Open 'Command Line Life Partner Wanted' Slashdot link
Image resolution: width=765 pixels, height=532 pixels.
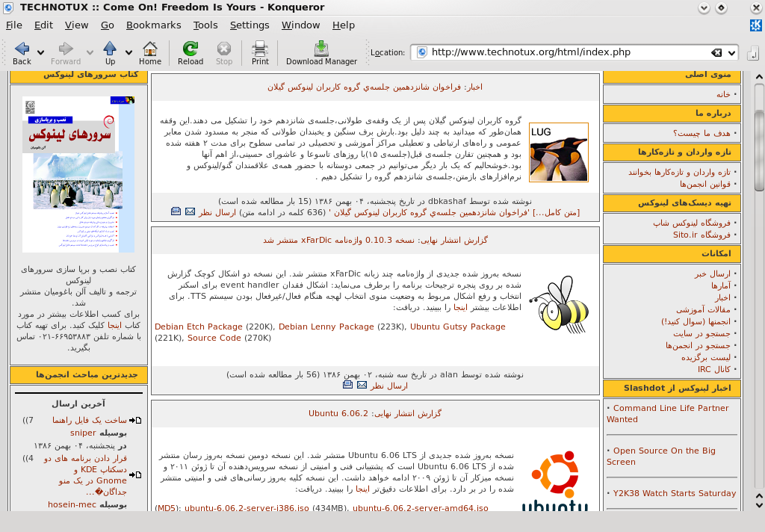tap(667, 413)
